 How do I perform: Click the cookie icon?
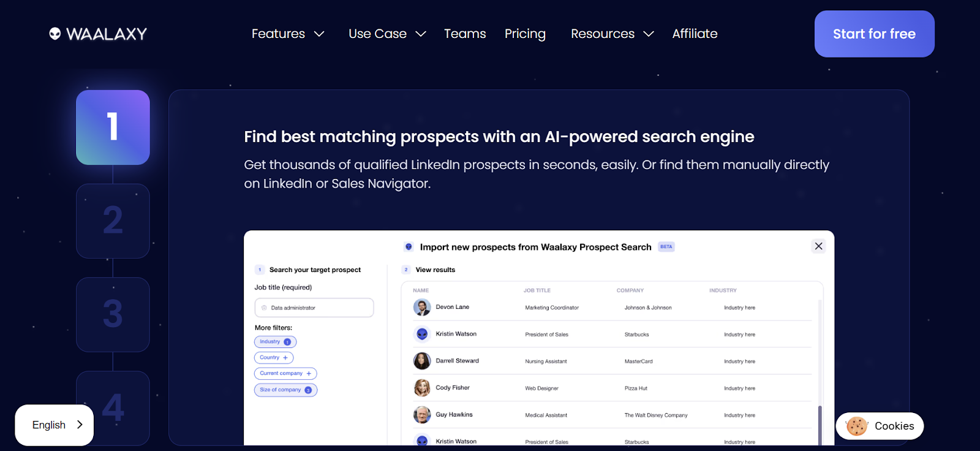pyautogui.click(x=857, y=426)
